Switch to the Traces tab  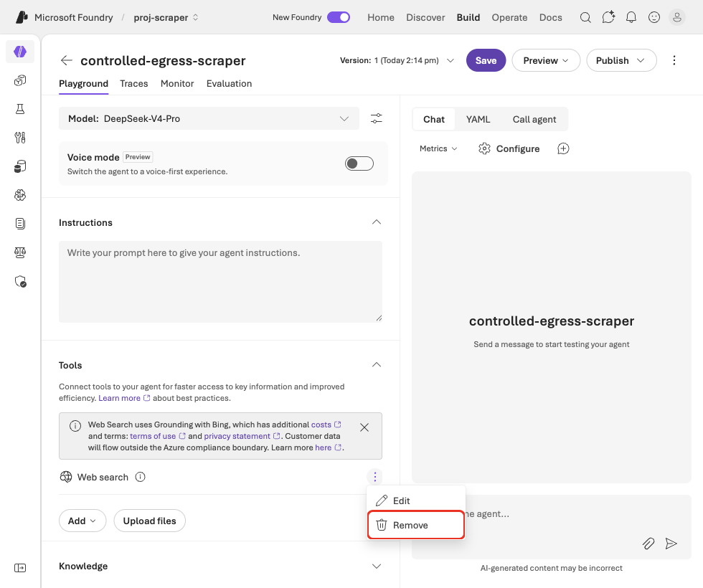point(134,84)
